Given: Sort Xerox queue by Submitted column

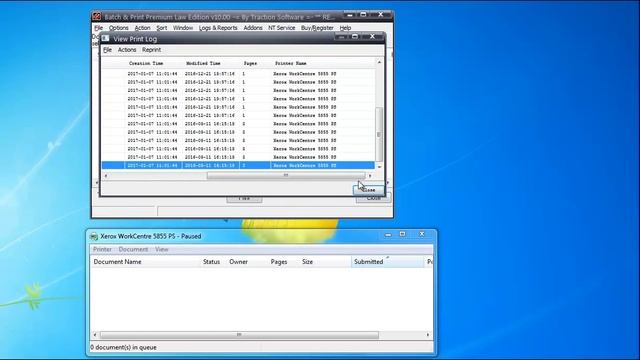Looking at the screenshot, I should 388,262.
